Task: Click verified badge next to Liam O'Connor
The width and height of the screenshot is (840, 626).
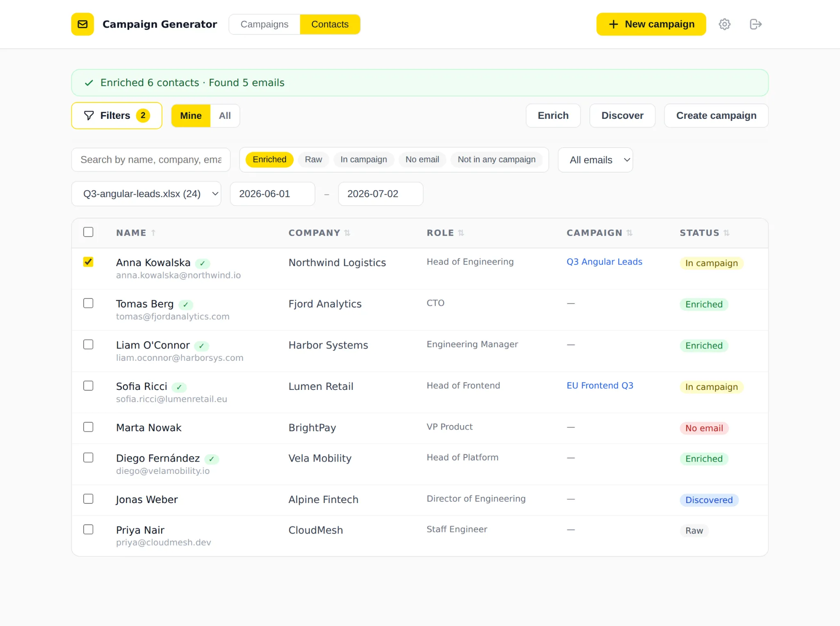Action: tap(202, 346)
